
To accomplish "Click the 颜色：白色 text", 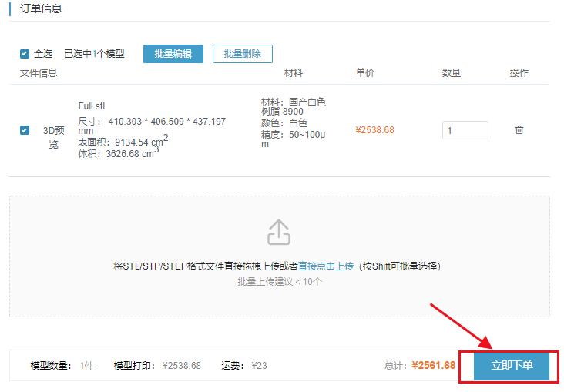I will (x=284, y=123).
